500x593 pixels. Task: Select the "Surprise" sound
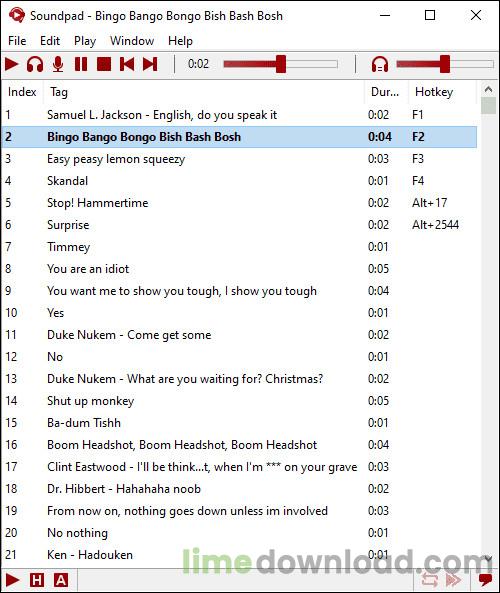tap(239, 225)
